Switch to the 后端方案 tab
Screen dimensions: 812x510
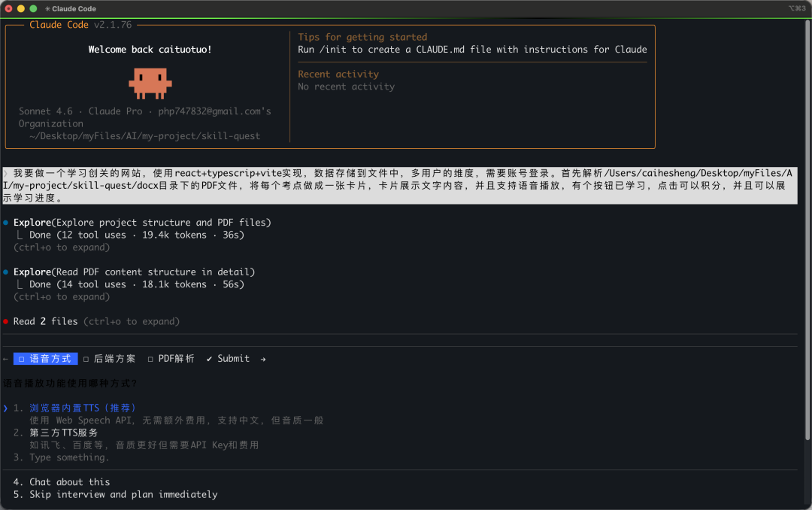(109, 359)
